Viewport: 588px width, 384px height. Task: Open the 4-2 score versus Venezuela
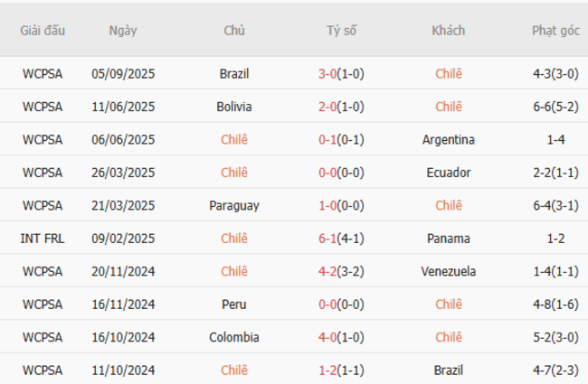327,271
